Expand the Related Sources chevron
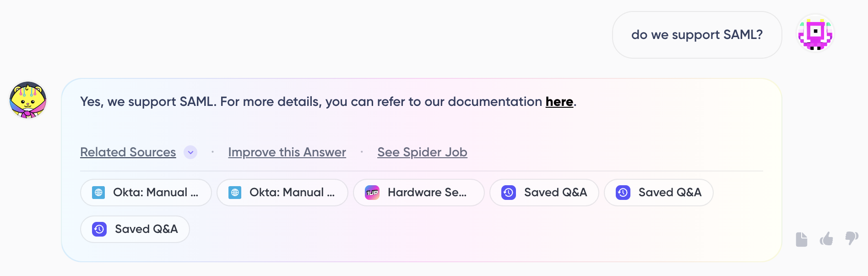This screenshot has height=276, width=868. click(190, 152)
